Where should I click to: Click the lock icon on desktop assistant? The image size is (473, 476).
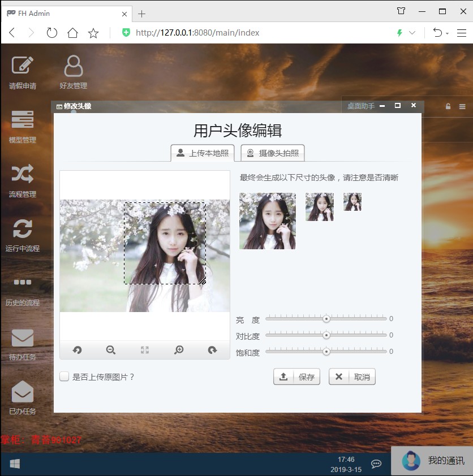tap(448, 106)
